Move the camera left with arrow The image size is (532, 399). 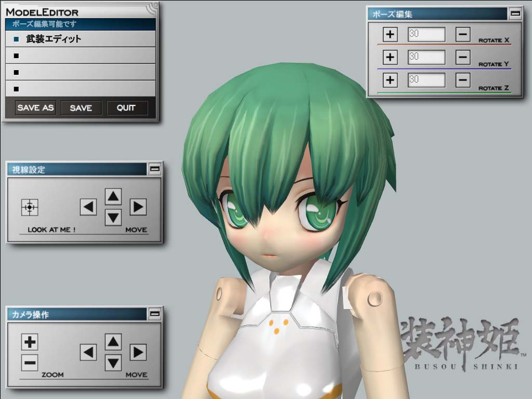point(88,353)
